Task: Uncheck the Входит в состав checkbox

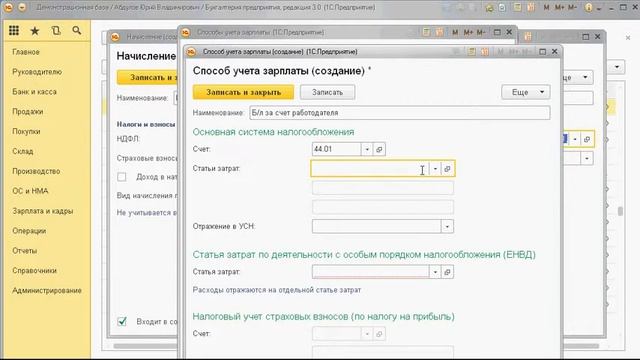Action: pyautogui.click(x=122, y=322)
